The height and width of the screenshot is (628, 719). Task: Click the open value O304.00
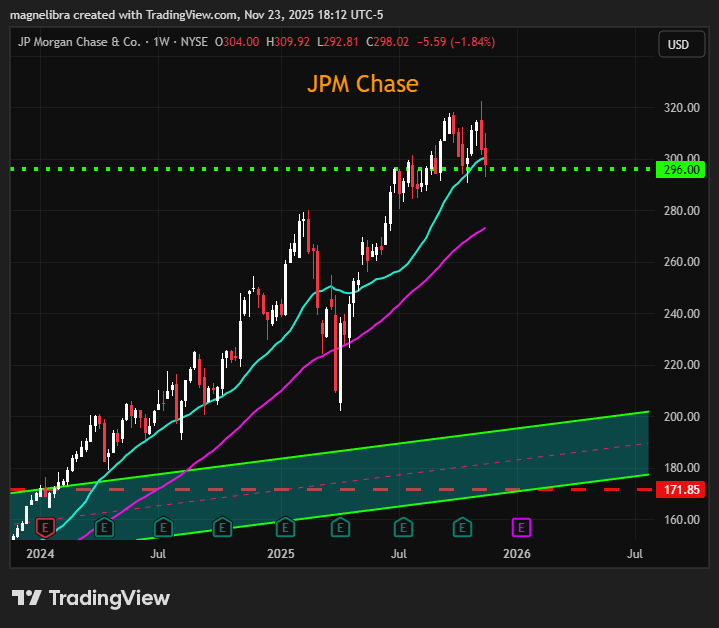(x=237, y=42)
